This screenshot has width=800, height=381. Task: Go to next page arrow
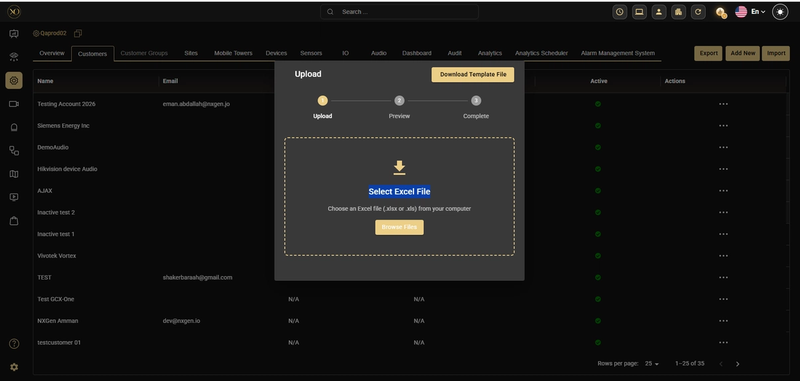click(737, 364)
